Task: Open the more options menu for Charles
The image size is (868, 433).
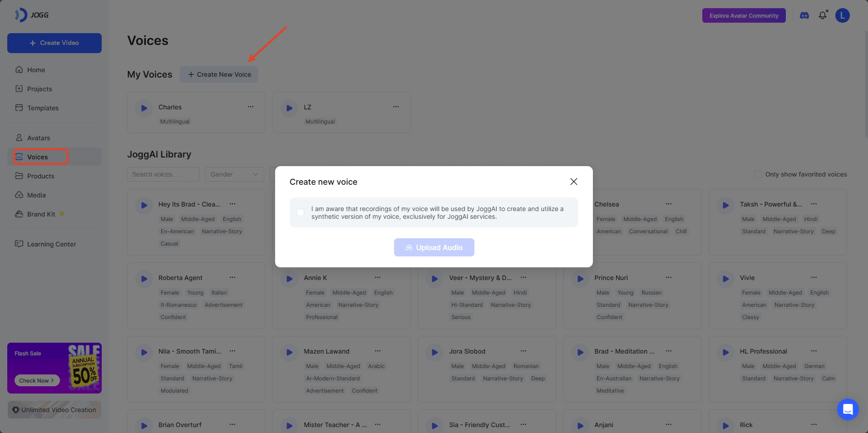Action: tap(251, 107)
